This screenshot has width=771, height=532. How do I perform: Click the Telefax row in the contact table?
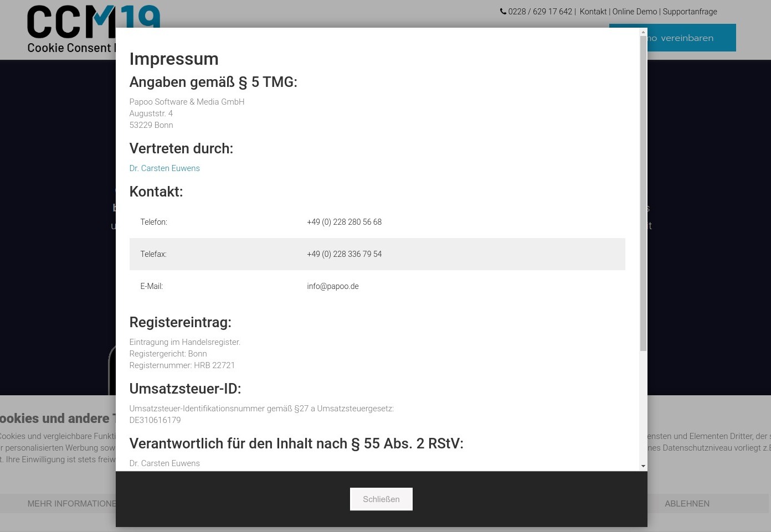pos(377,254)
